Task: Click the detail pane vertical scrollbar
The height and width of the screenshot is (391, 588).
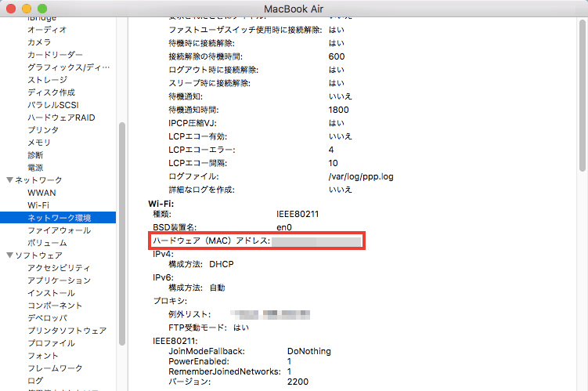Action: tap(582, 96)
